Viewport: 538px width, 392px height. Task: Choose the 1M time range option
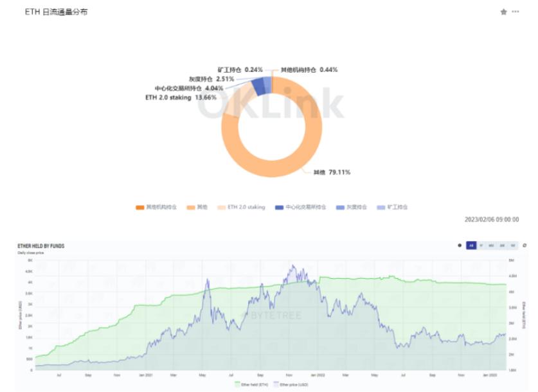tap(512, 245)
